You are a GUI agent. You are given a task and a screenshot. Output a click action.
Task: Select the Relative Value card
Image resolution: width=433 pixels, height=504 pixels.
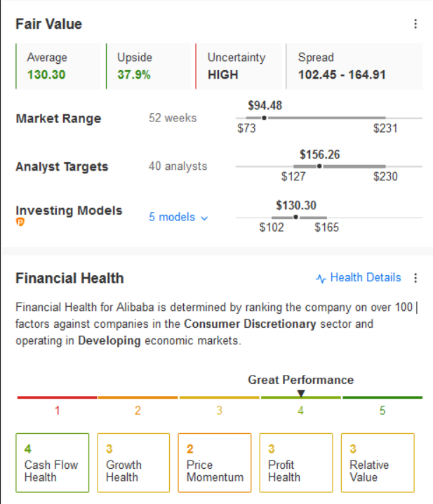coord(378,463)
